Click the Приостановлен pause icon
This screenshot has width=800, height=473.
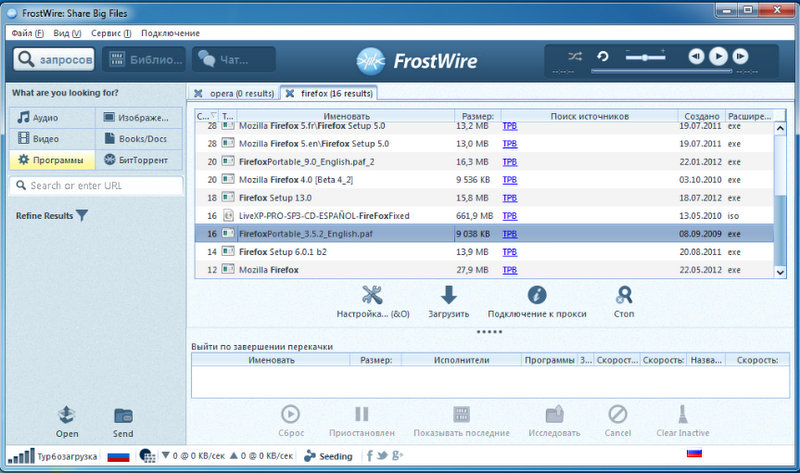362,414
